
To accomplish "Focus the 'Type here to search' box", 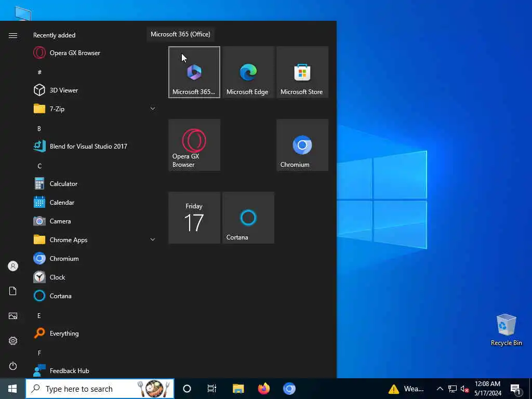I will pyautogui.click(x=100, y=389).
